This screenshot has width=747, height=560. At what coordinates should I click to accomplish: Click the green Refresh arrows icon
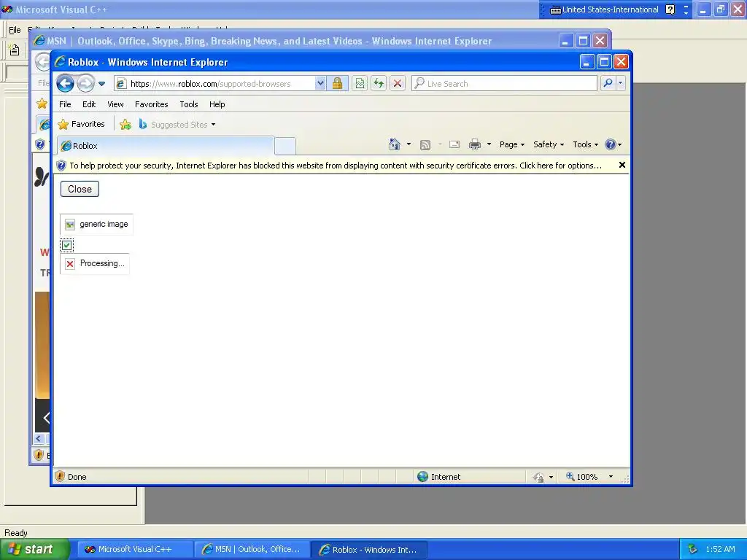tap(379, 84)
